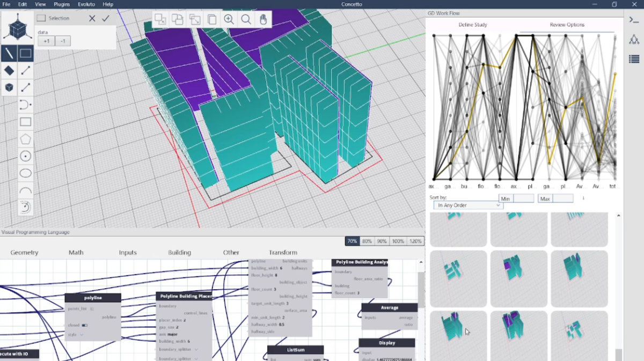Set graph zoom to 80%
644x361 pixels.
[x=367, y=241]
